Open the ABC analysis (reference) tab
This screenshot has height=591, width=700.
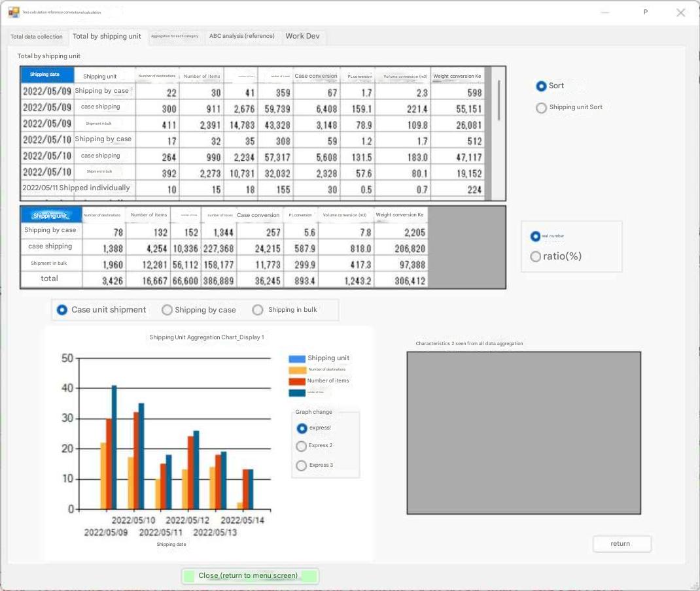(241, 37)
